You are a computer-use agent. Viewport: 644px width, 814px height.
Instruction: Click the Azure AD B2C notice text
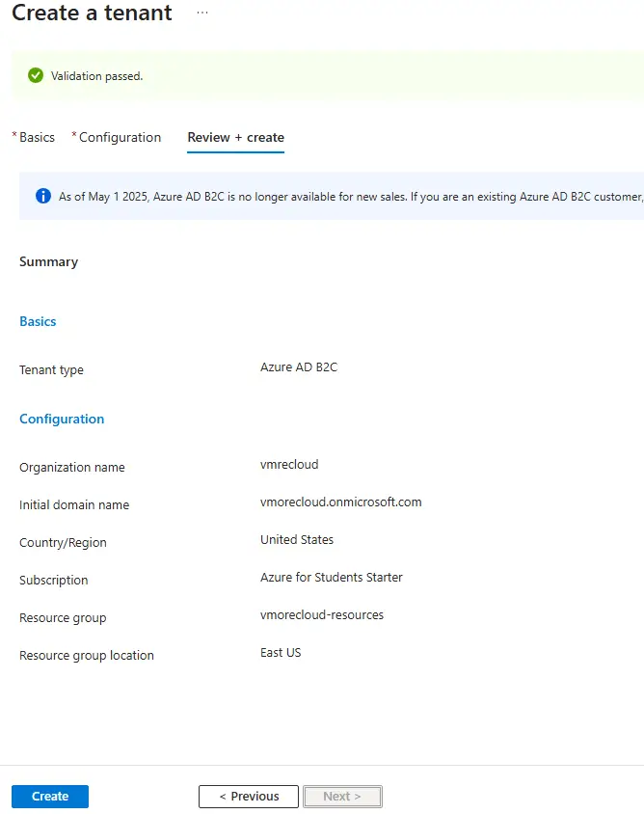point(351,197)
